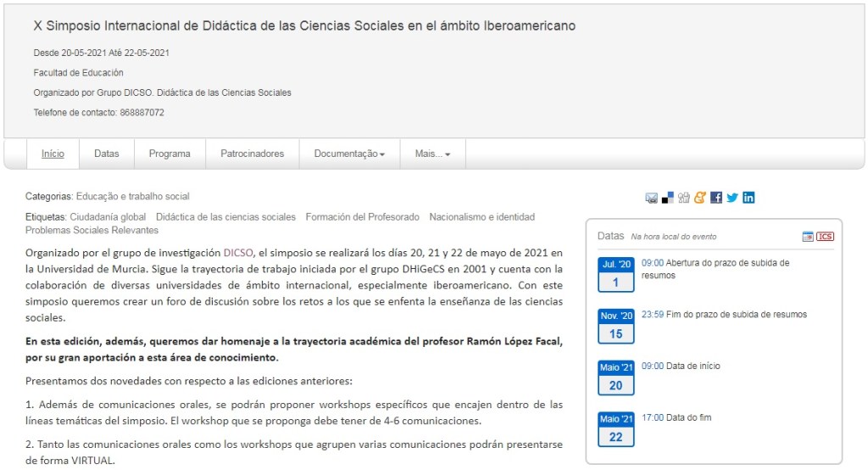Share this event on LinkedIn

click(x=748, y=198)
